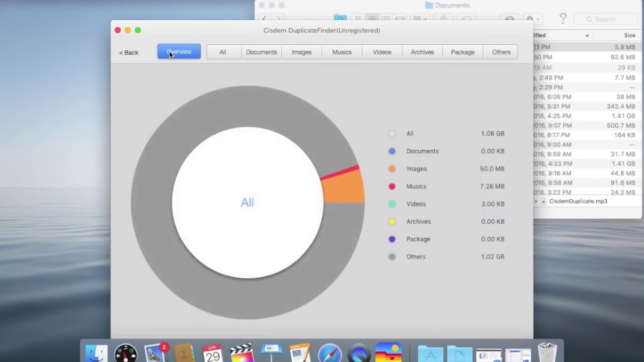Open Keynote from the dock

272,353
